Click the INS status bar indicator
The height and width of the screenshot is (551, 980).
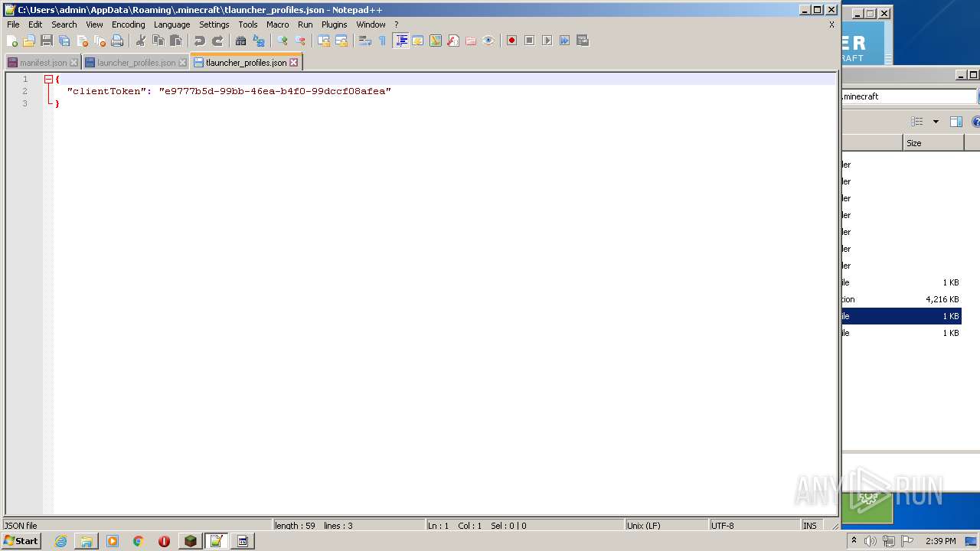tap(810, 526)
